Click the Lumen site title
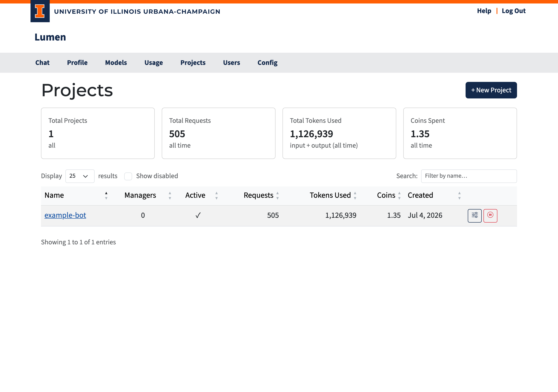Viewport: 558px width, 392px height. [x=50, y=37]
